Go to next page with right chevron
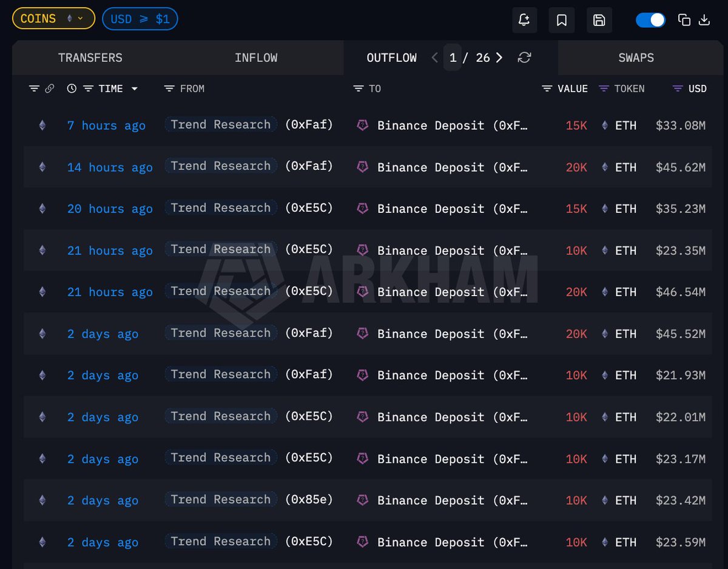Image resolution: width=728 pixels, height=569 pixels. [x=499, y=58]
